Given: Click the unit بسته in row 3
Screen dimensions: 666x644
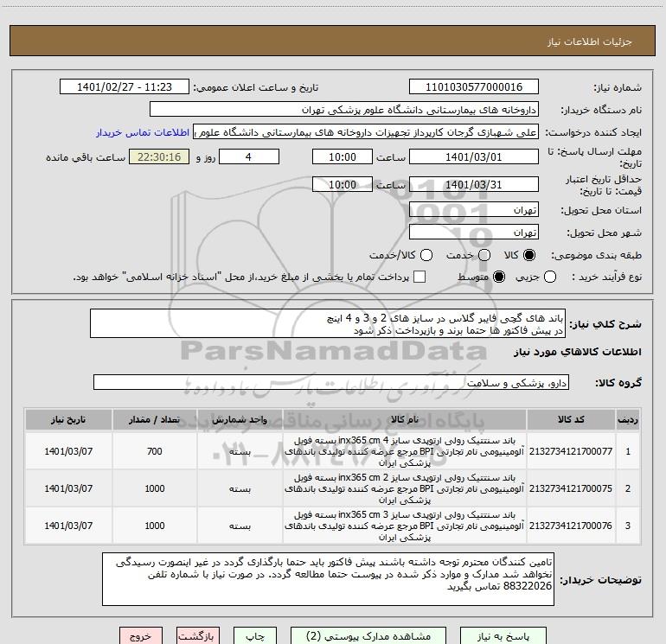Looking at the screenshot, I should click(x=240, y=526).
